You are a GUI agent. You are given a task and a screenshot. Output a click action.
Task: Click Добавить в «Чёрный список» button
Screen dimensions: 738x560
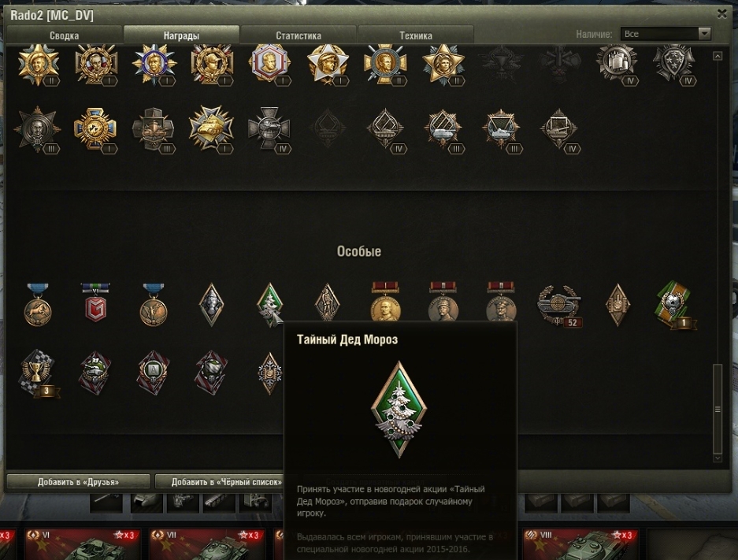(221, 482)
